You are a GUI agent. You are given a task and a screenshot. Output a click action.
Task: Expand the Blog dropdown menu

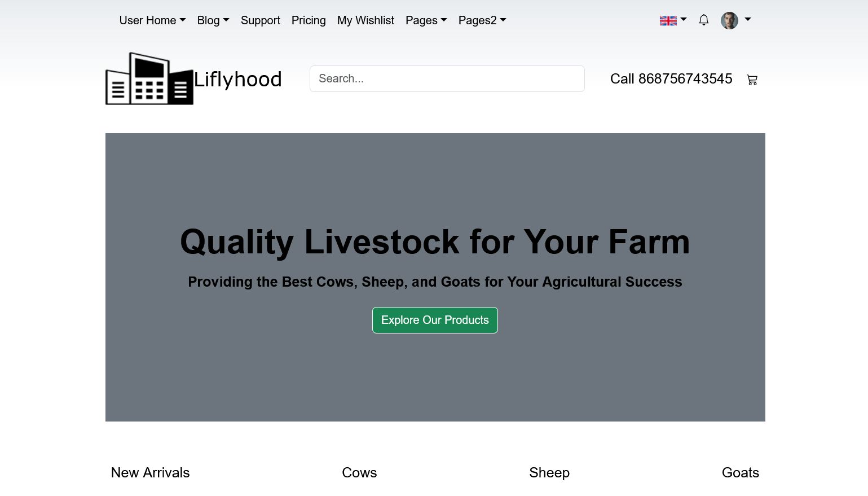(213, 20)
